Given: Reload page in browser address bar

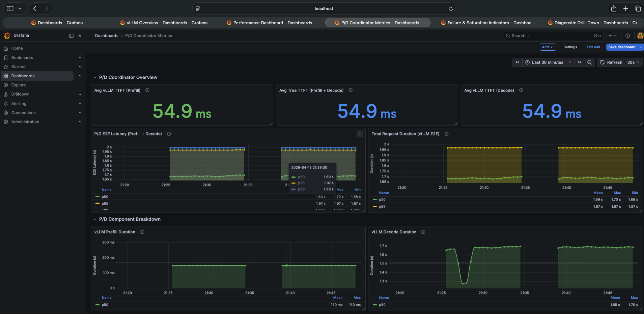Looking at the screenshot, I should (451, 9).
